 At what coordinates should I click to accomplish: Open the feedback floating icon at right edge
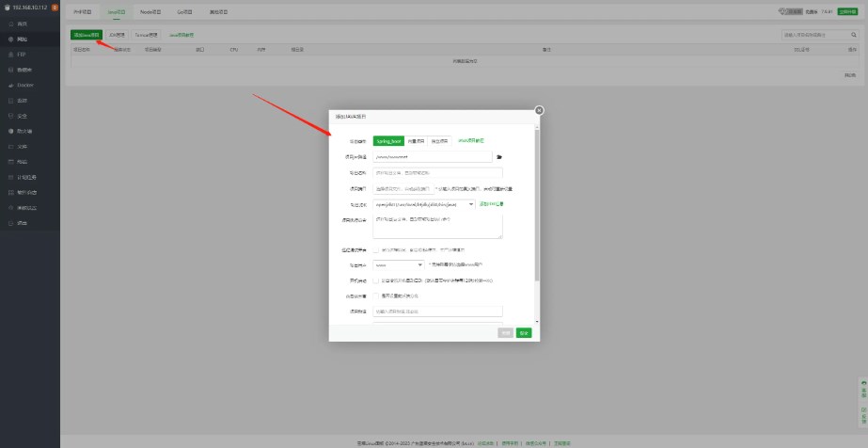863,416
